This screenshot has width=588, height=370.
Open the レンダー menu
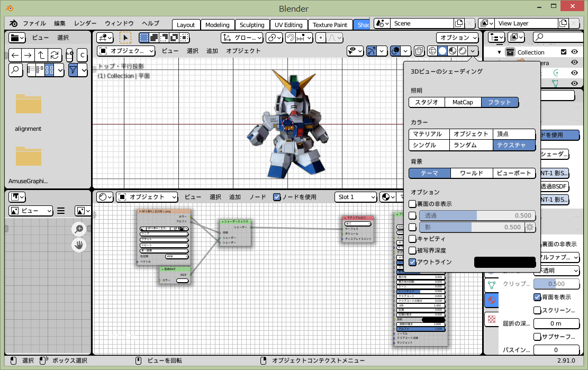(x=85, y=24)
